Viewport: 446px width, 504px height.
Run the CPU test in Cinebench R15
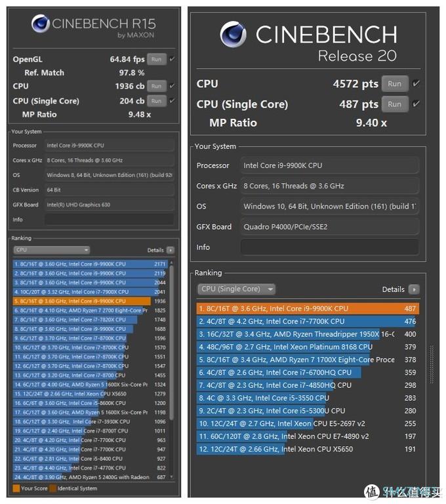click(x=157, y=86)
